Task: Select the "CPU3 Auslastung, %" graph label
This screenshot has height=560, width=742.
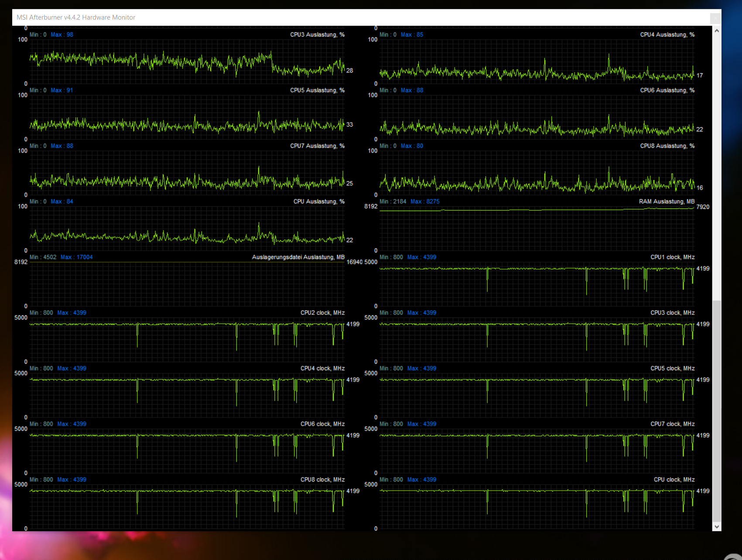Action: tap(317, 34)
